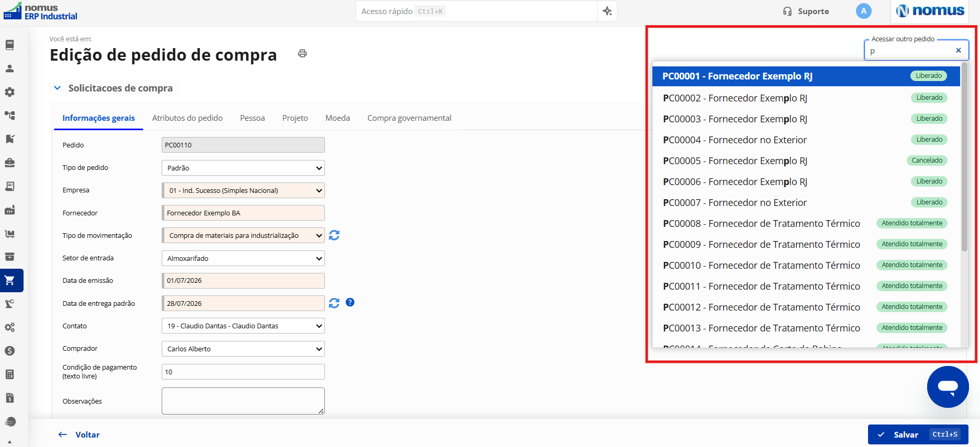The height and width of the screenshot is (447, 980).
Task: Open the pallet cart icon in sidebar
Action: [x=9, y=233]
